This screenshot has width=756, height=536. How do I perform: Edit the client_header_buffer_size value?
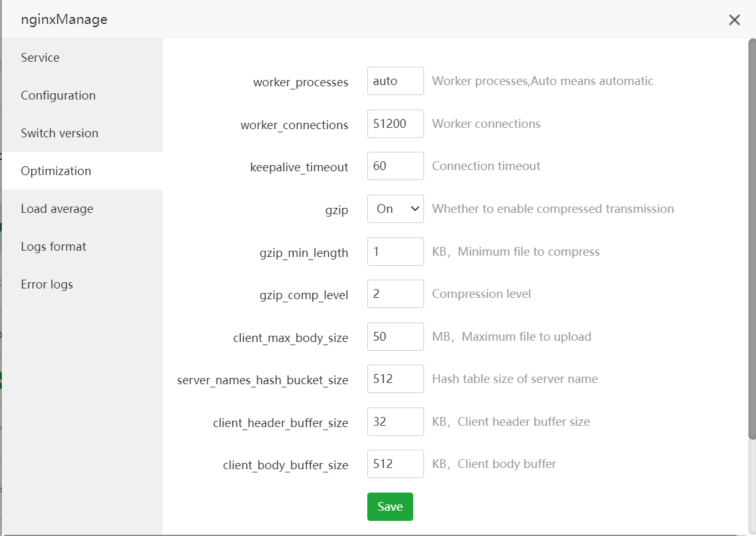pyautogui.click(x=395, y=421)
